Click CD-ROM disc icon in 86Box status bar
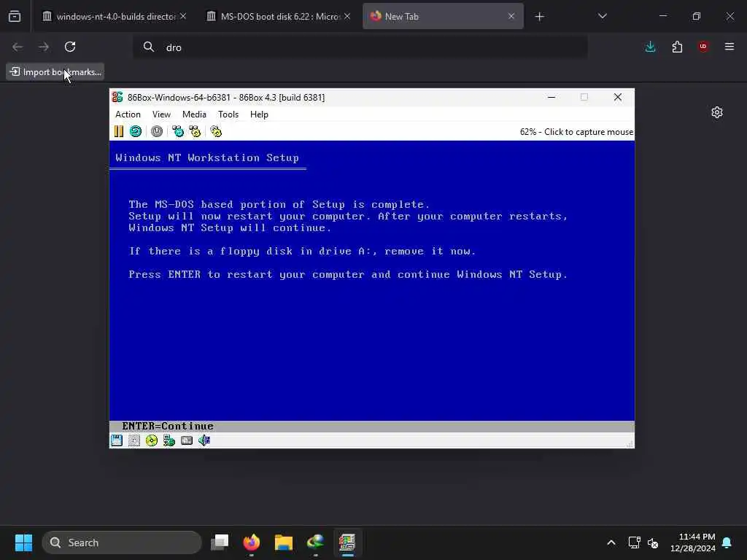 152,440
